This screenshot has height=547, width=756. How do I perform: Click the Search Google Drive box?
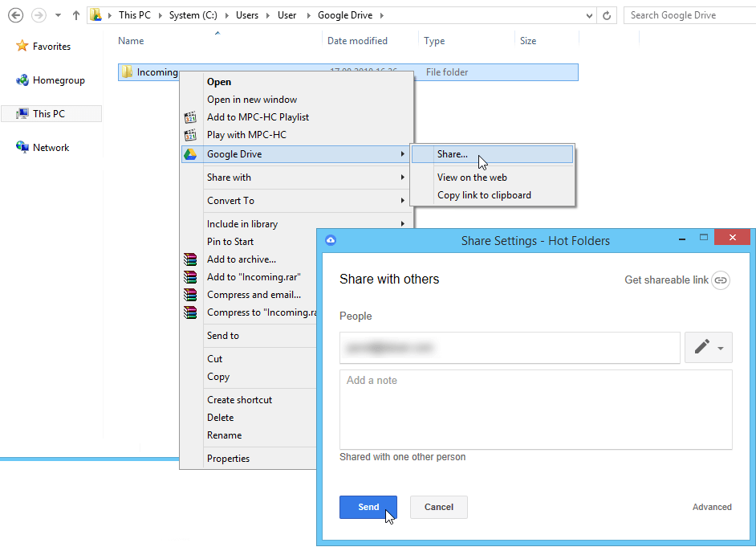point(690,15)
